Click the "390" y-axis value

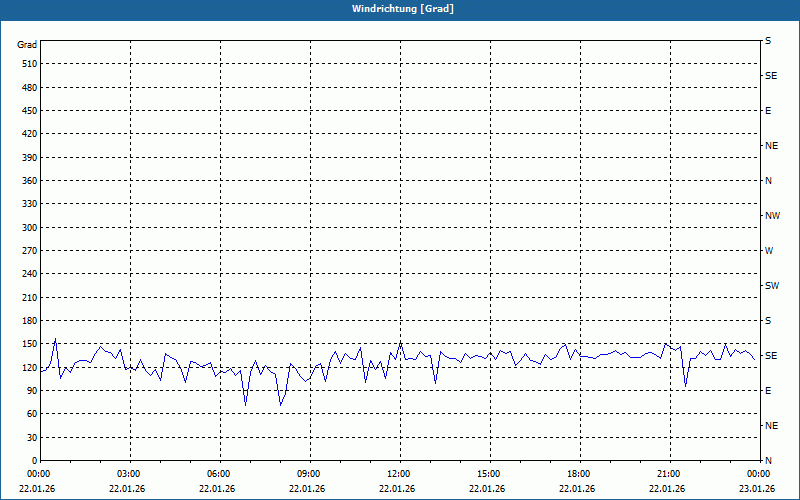pos(30,158)
